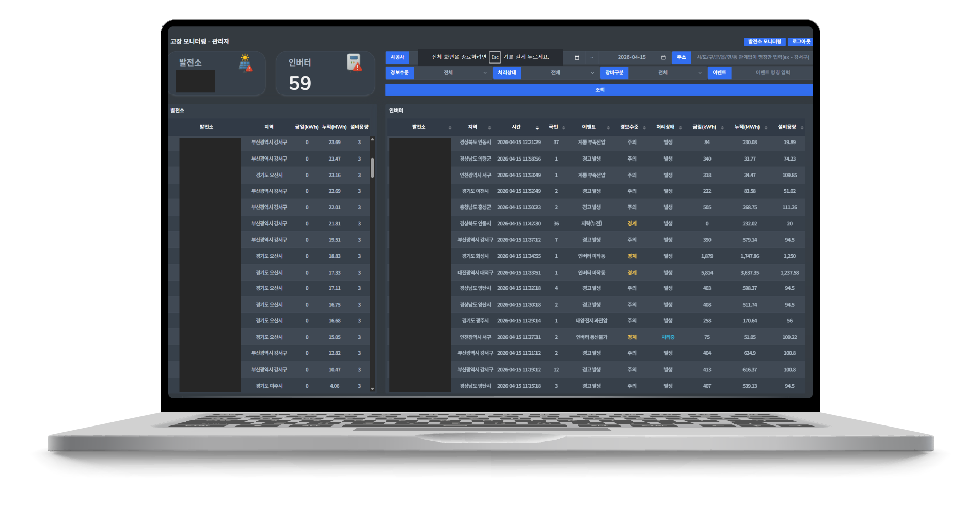
Task: Click scroll-down arrow of 발전소 list
Action: click(x=372, y=389)
